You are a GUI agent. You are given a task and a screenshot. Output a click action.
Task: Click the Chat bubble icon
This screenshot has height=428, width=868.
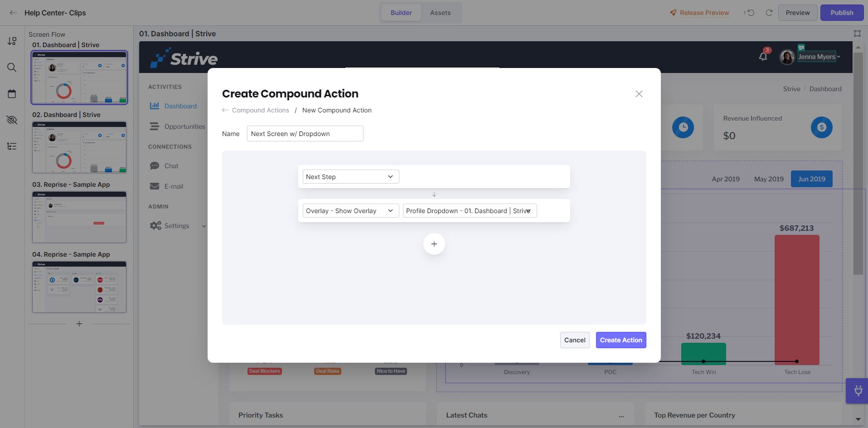pos(155,165)
